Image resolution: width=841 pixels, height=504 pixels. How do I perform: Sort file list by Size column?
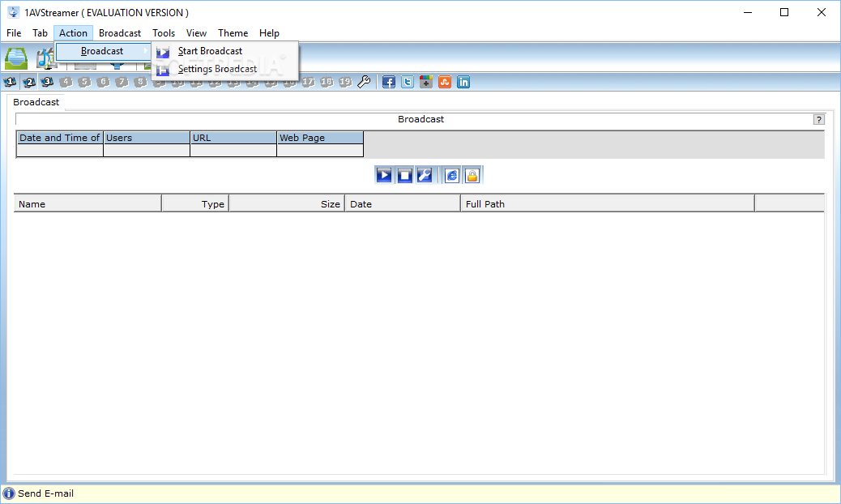(x=287, y=203)
